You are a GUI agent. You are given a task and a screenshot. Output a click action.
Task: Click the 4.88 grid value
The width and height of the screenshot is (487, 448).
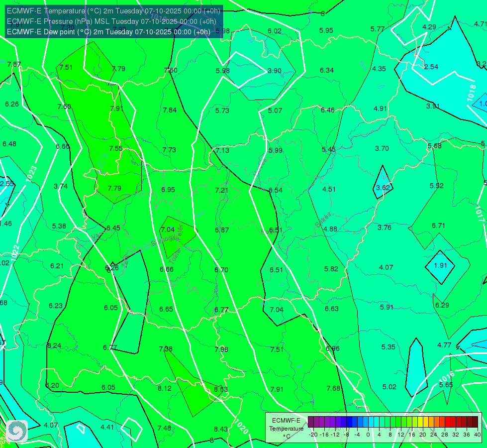(x=330, y=229)
